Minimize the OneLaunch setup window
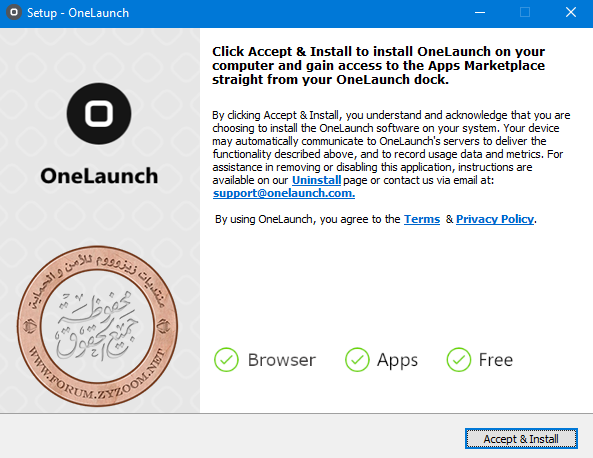The width and height of the screenshot is (593, 458). pyautogui.click(x=480, y=12)
